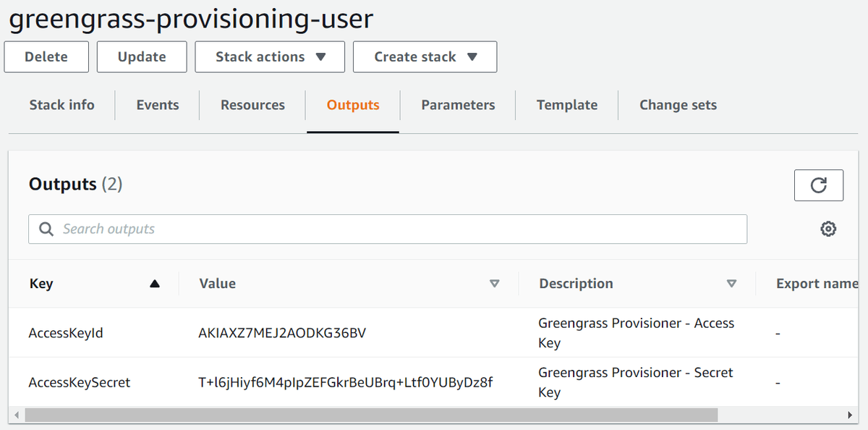868x430 pixels.
Task: Open the Stack actions dropdown
Action: tap(269, 56)
